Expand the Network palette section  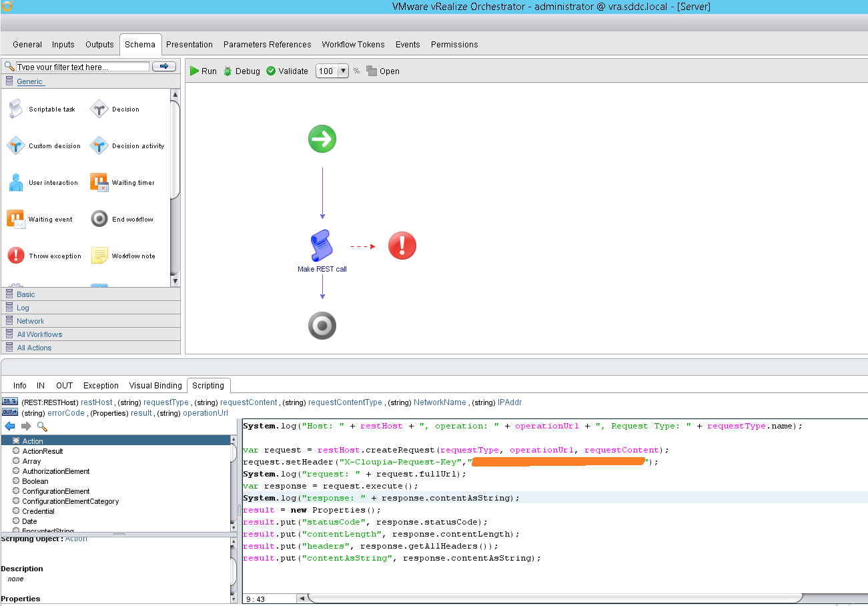click(x=30, y=321)
